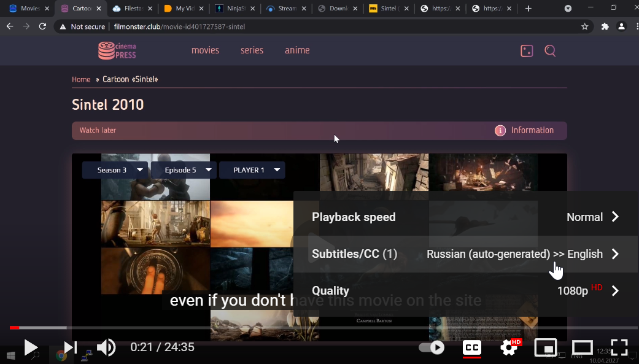Skip to the next video

coord(71,347)
